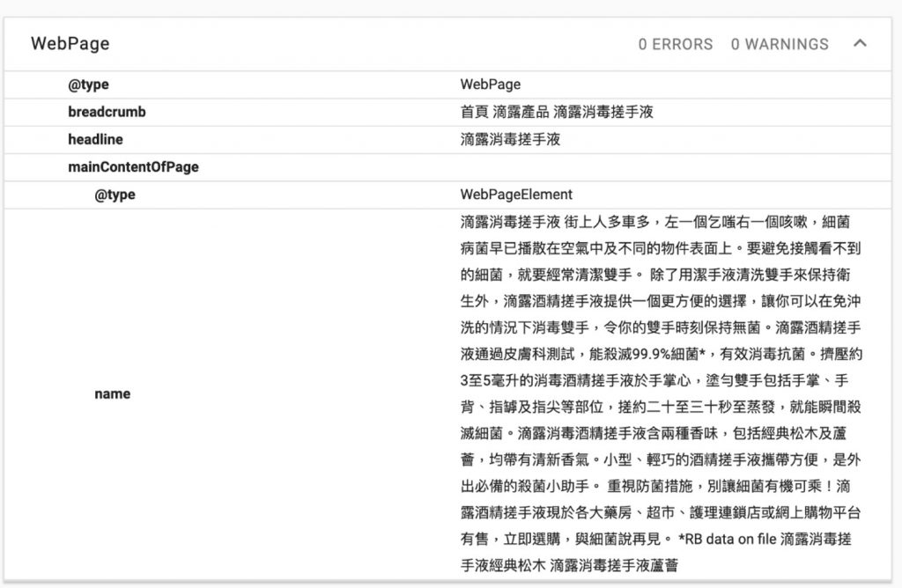Click the breadcrumb value 首頁 滴露產品 滴露消毒搓手液
The image size is (902, 588).
557,112
